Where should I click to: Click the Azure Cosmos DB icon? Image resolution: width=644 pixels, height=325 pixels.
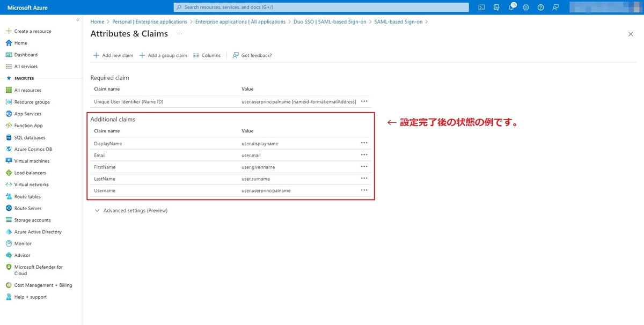9,149
